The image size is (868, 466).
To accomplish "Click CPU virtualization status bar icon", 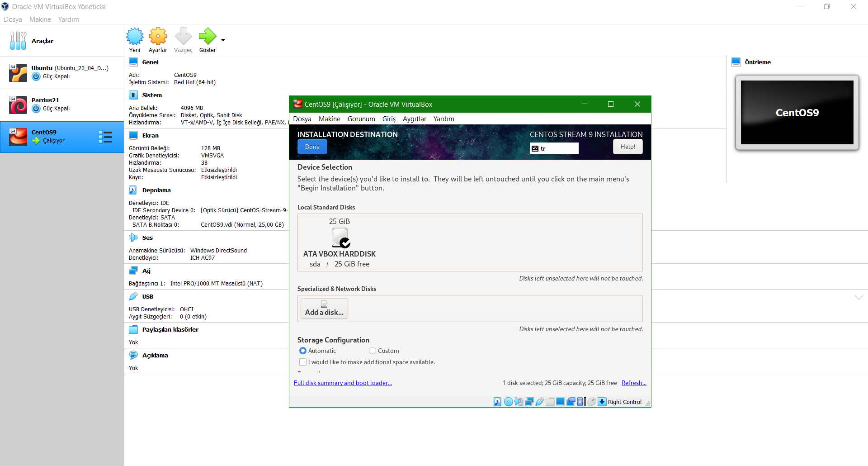I will coord(580,402).
